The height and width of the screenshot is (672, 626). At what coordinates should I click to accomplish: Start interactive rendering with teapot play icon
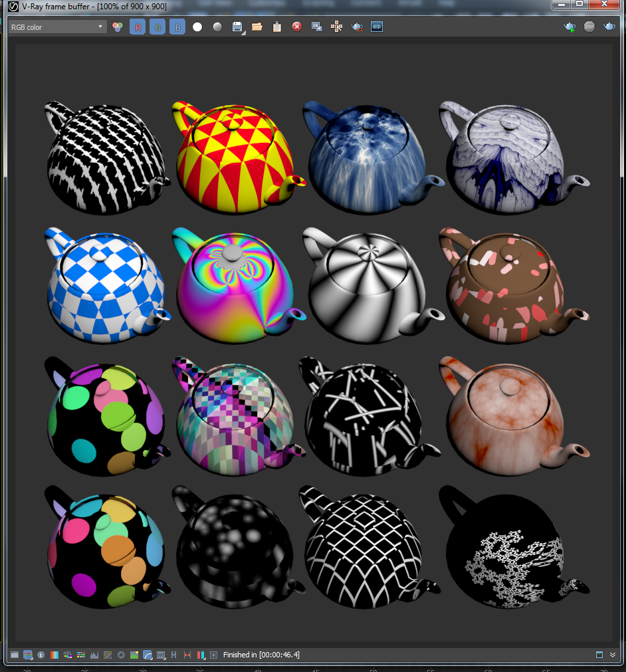570,27
